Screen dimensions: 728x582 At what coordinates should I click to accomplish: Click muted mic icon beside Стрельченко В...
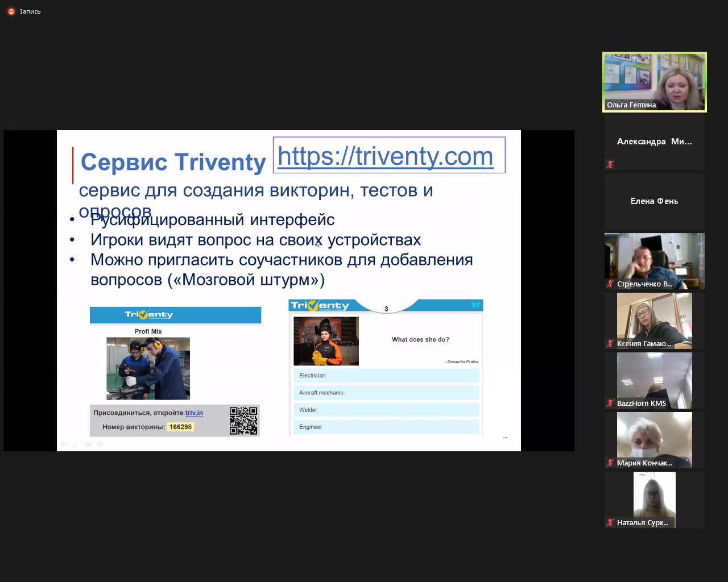[x=610, y=284]
